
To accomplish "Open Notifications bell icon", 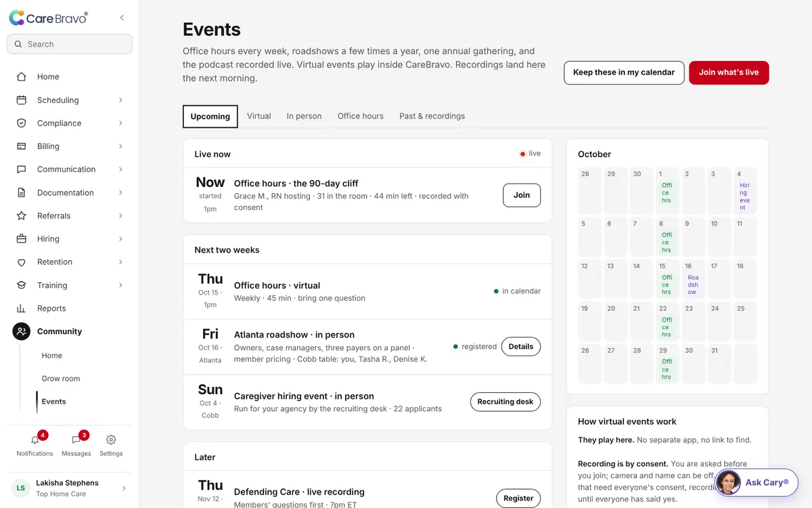I will click(35, 440).
